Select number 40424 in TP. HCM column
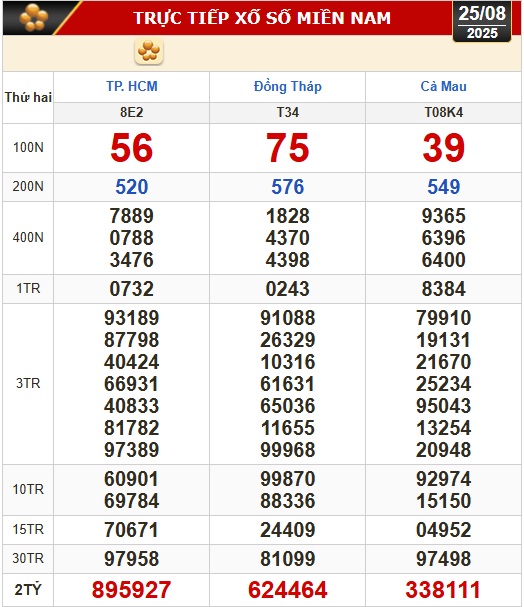 click(132, 362)
